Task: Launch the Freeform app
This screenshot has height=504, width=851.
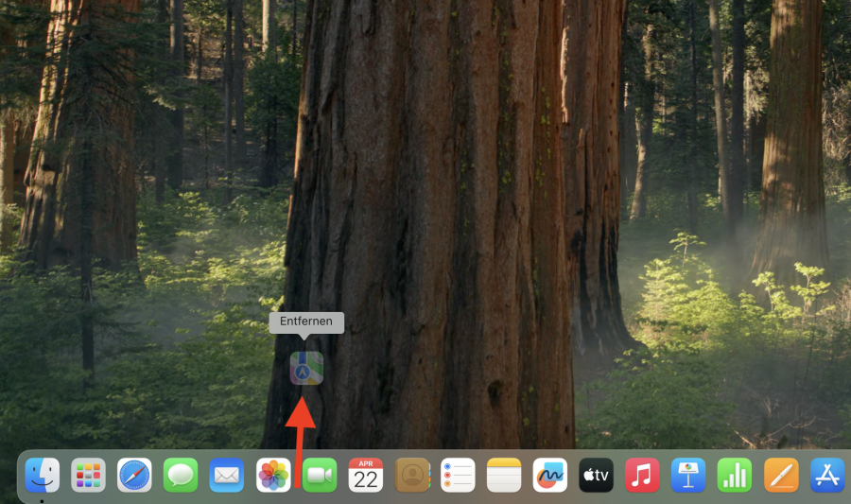Action: click(x=550, y=475)
